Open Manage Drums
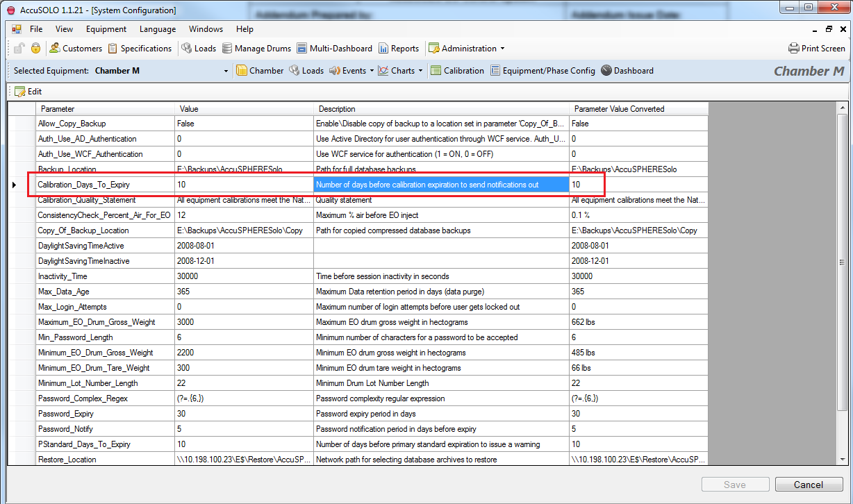 tap(256, 49)
